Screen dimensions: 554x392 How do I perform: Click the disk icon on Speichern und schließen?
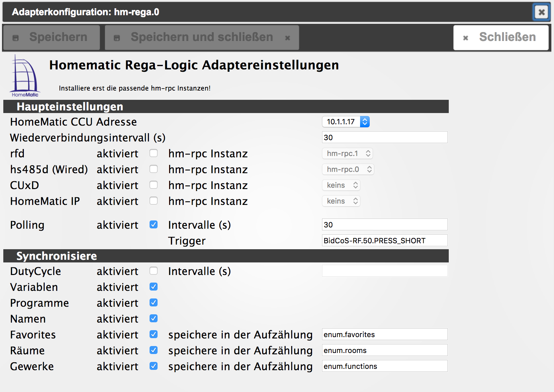point(117,38)
